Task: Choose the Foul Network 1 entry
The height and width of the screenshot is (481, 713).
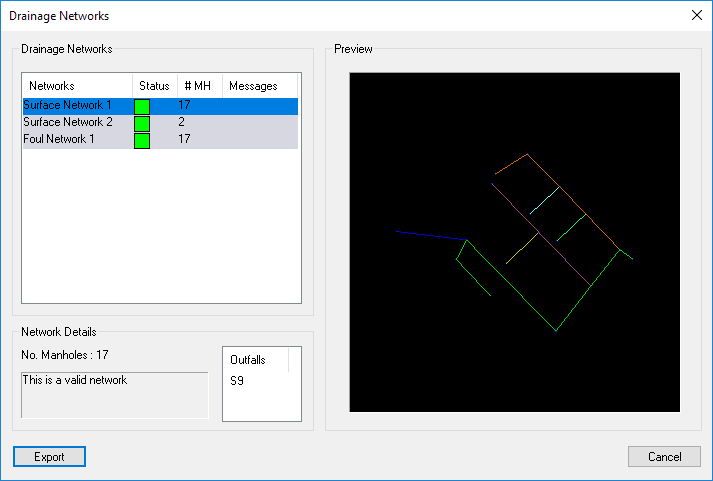Action: [59, 139]
